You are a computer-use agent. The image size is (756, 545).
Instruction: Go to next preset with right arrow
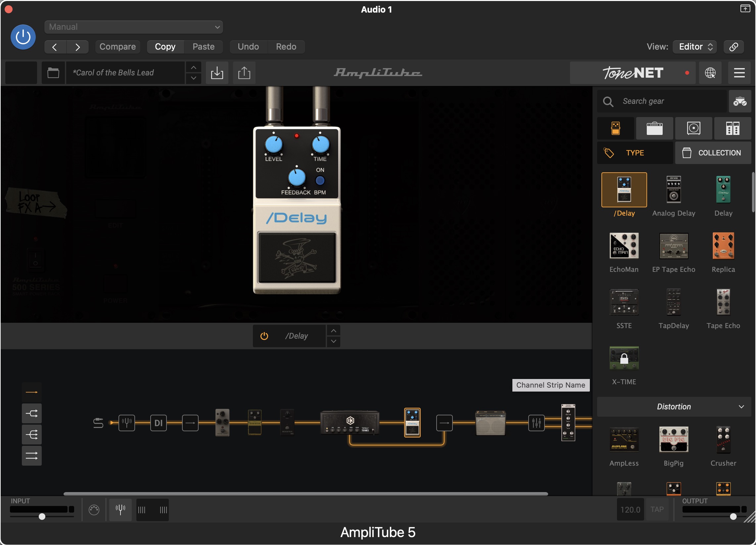(77, 47)
